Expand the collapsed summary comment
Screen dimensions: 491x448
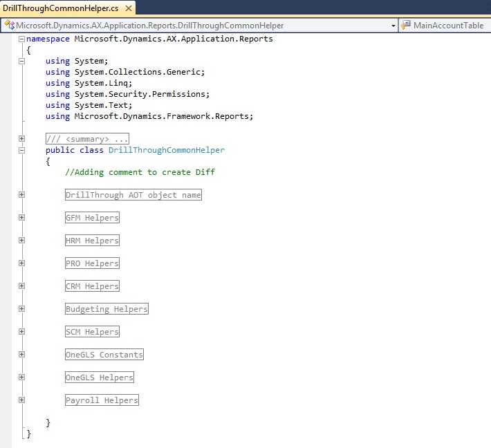point(21,139)
